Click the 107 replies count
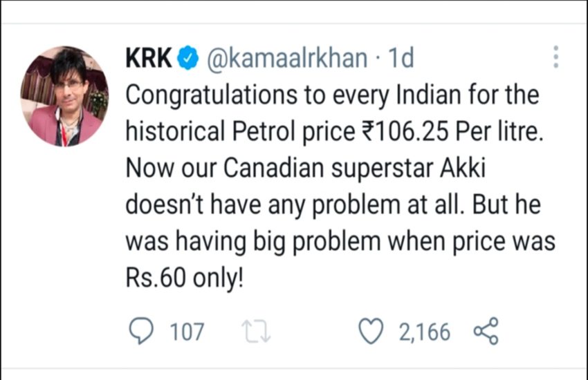This screenshot has width=588, height=380. (x=187, y=332)
